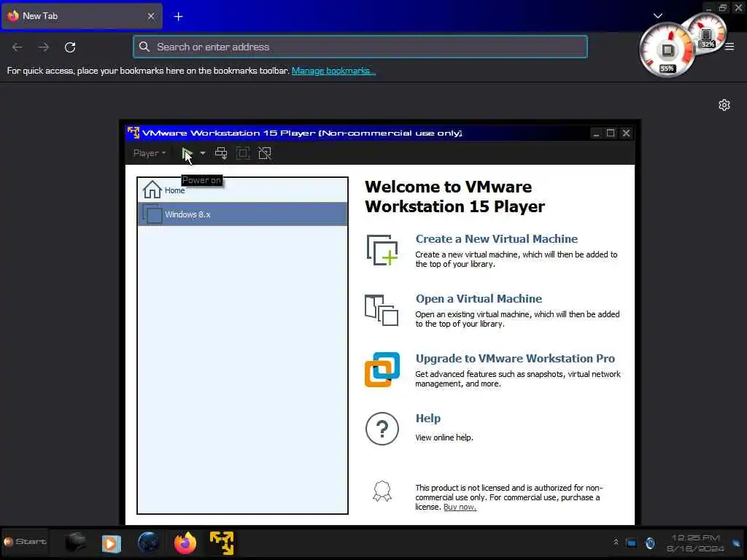The width and height of the screenshot is (747, 560).
Task: Click Create a New Virtual Machine link
Action: (x=496, y=238)
